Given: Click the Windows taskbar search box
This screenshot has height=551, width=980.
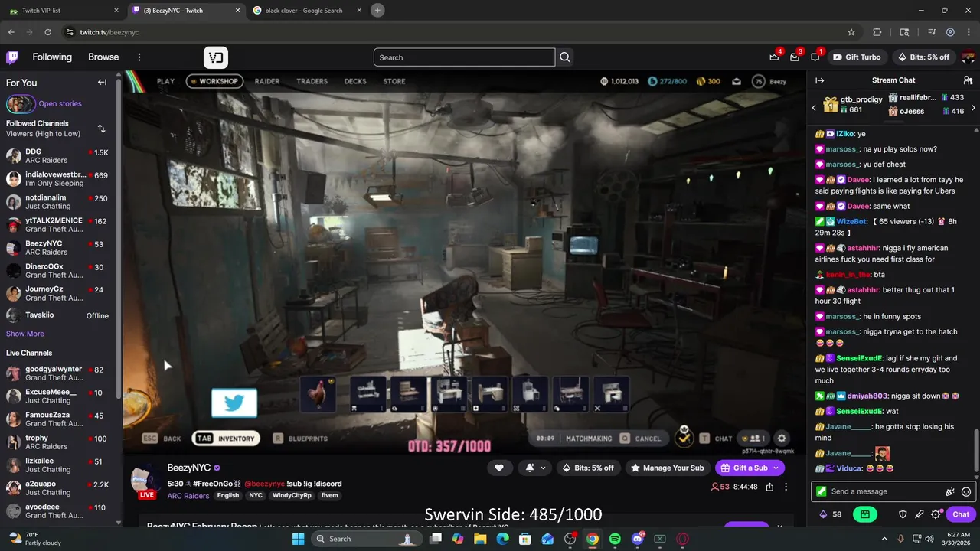Looking at the screenshot, I should 366,539.
